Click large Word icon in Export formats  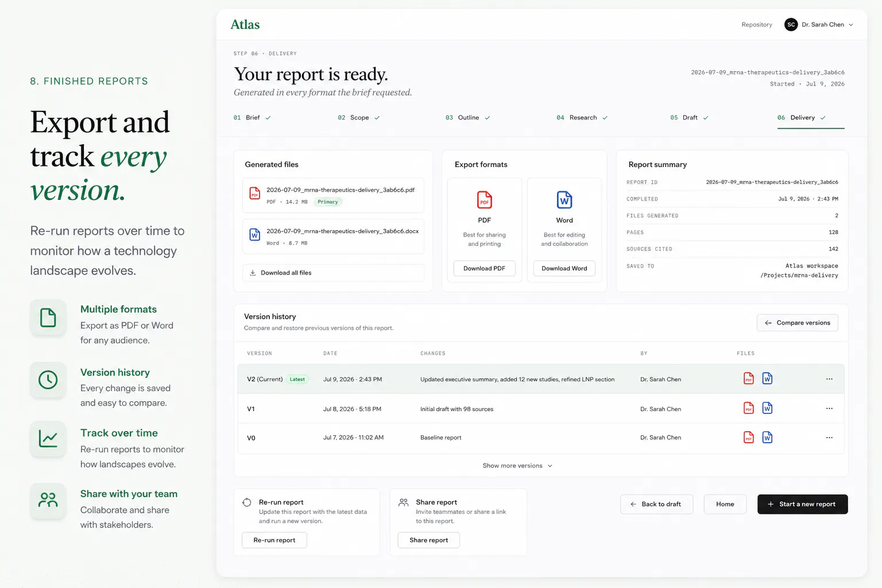pyautogui.click(x=564, y=200)
